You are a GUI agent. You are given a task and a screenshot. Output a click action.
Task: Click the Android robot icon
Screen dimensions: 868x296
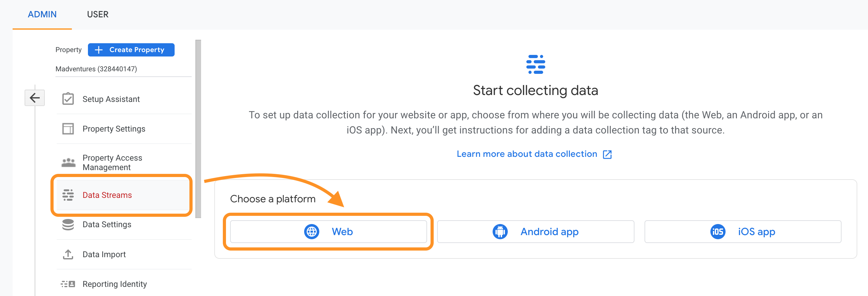pyautogui.click(x=500, y=232)
